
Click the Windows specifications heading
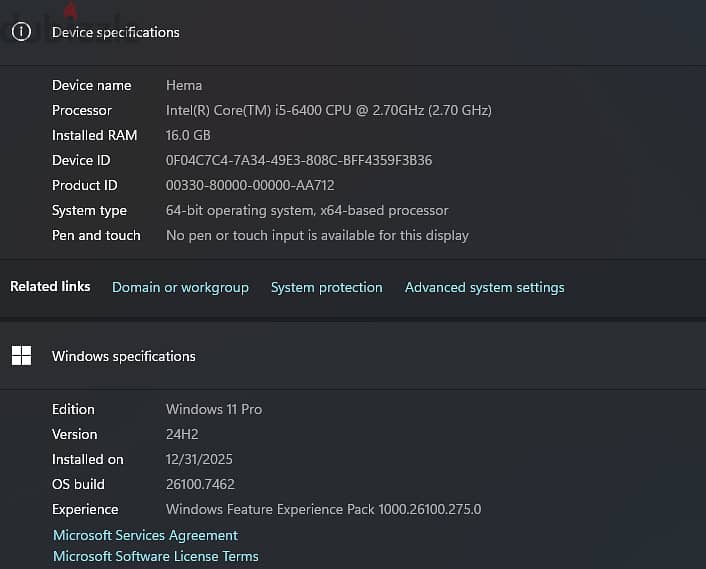click(124, 357)
